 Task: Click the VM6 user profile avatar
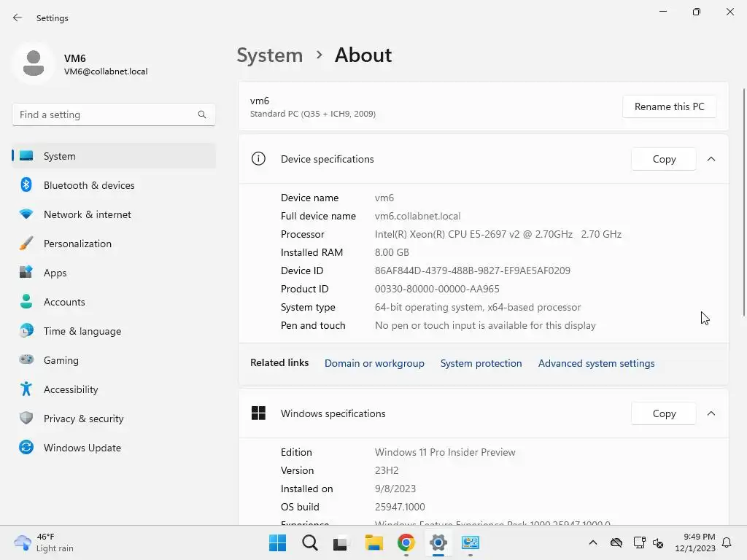tap(34, 63)
